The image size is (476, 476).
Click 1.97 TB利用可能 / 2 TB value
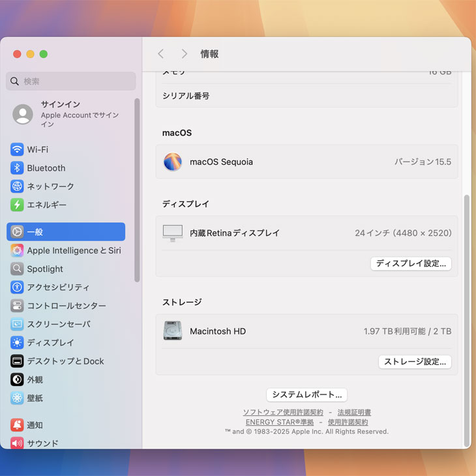tap(408, 331)
